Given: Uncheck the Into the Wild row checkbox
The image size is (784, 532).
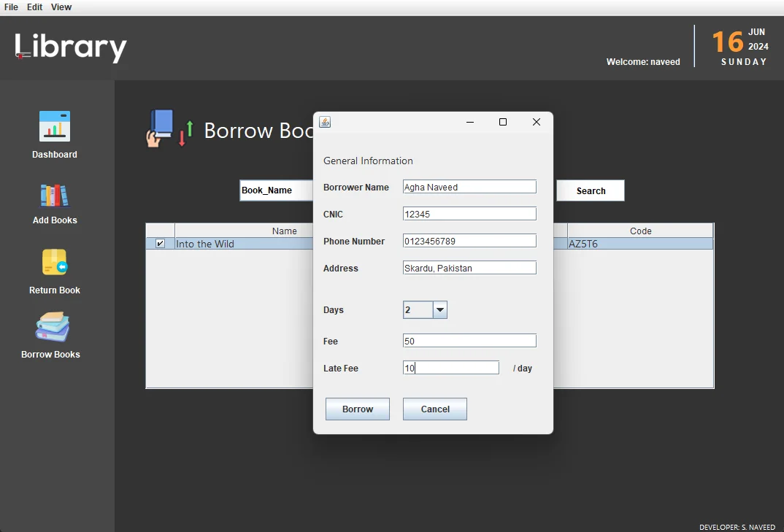Looking at the screenshot, I should point(160,244).
